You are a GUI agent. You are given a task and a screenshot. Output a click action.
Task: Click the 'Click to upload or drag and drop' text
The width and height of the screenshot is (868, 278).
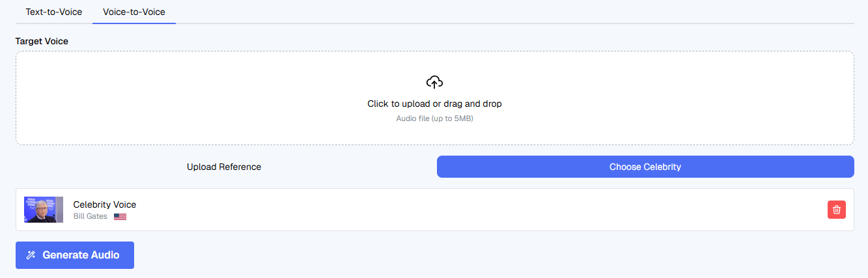[x=434, y=104]
